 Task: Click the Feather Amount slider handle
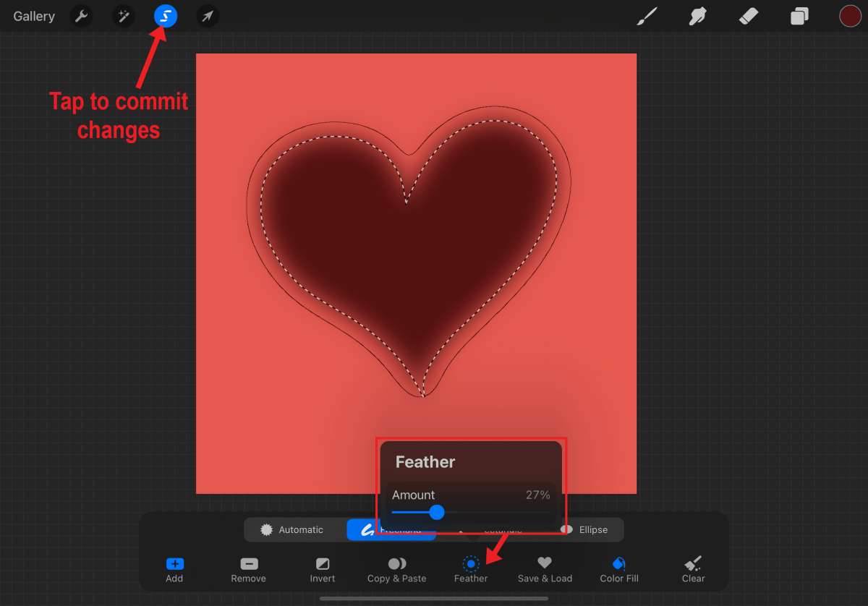coord(437,513)
